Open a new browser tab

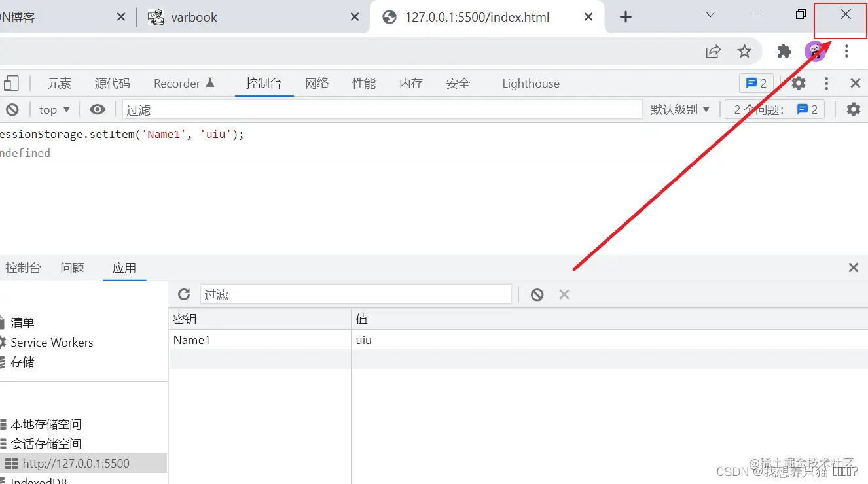(626, 17)
